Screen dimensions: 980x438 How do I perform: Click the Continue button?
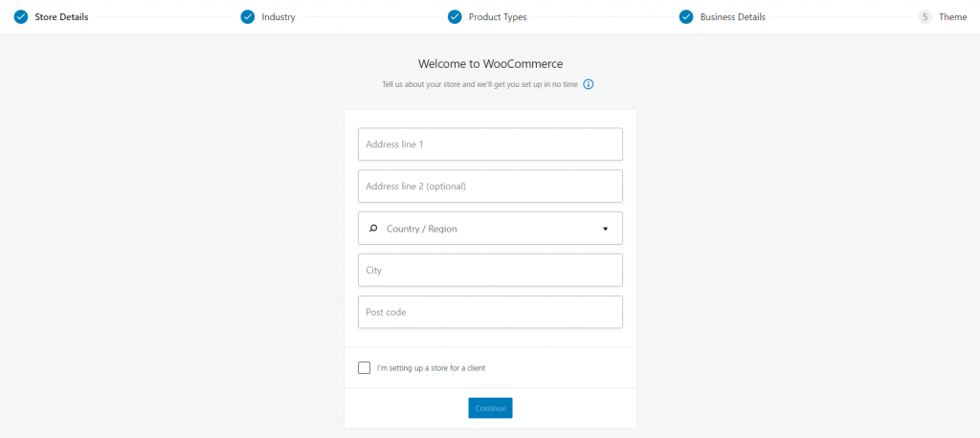(x=490, y=408)
